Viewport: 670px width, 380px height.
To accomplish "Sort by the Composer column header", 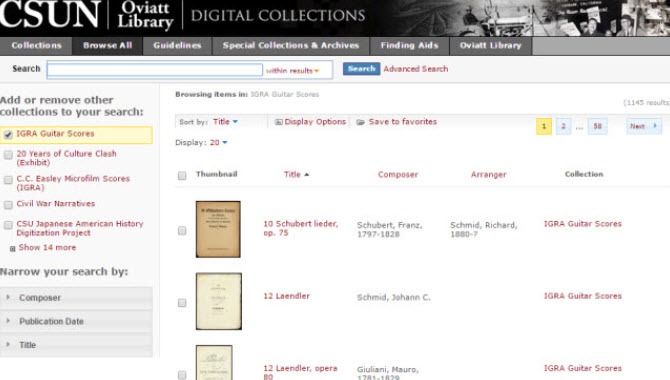I will click(398, 174).
